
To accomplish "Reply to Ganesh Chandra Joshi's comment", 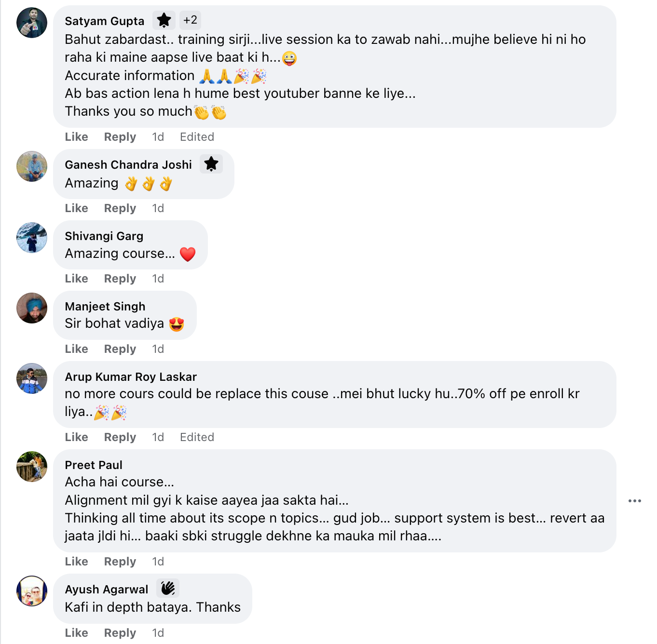I will tap(120, 208).
